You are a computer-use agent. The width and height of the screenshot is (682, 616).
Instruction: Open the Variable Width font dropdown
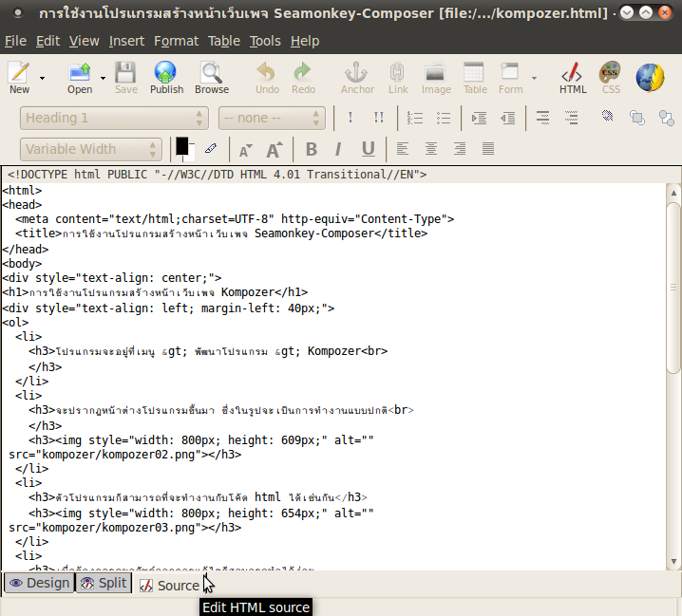(91, 150)
